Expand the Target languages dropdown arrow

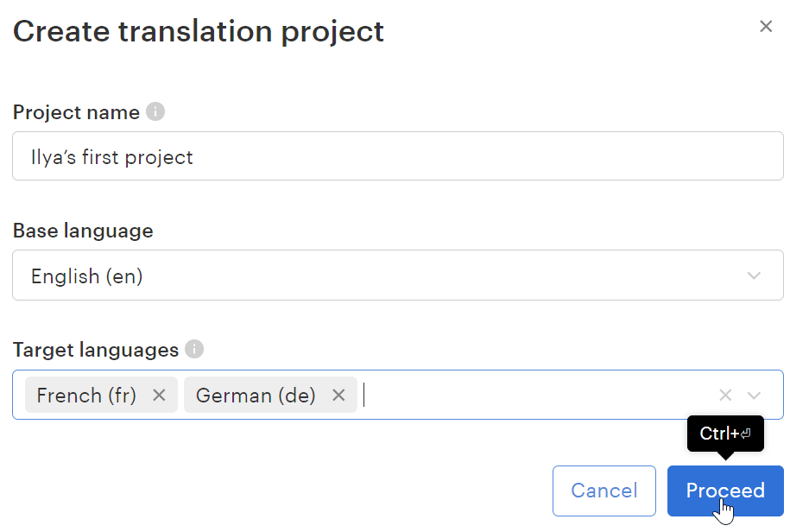tap(755, 395)
